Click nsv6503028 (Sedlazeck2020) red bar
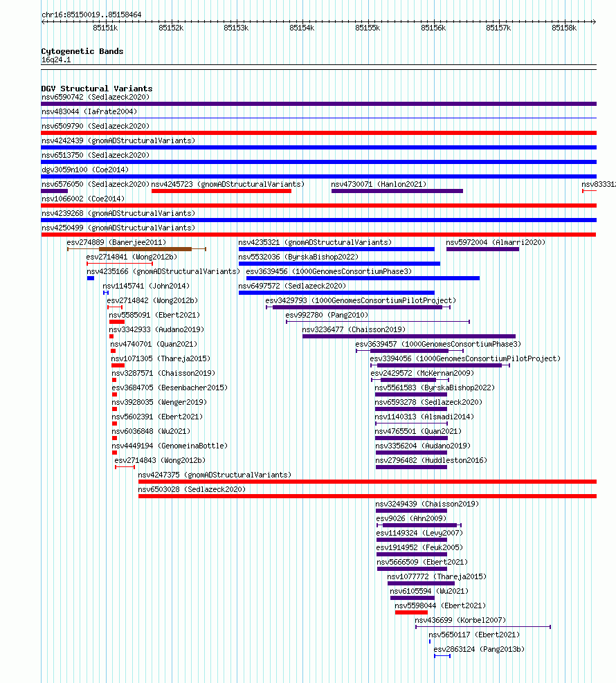This screenshot has width=616, height=683. 368,496
